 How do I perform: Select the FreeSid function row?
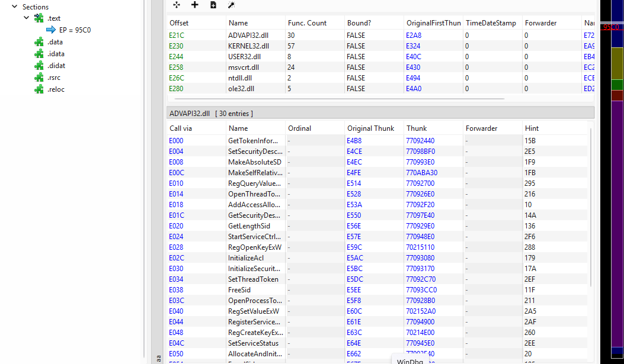377,290
